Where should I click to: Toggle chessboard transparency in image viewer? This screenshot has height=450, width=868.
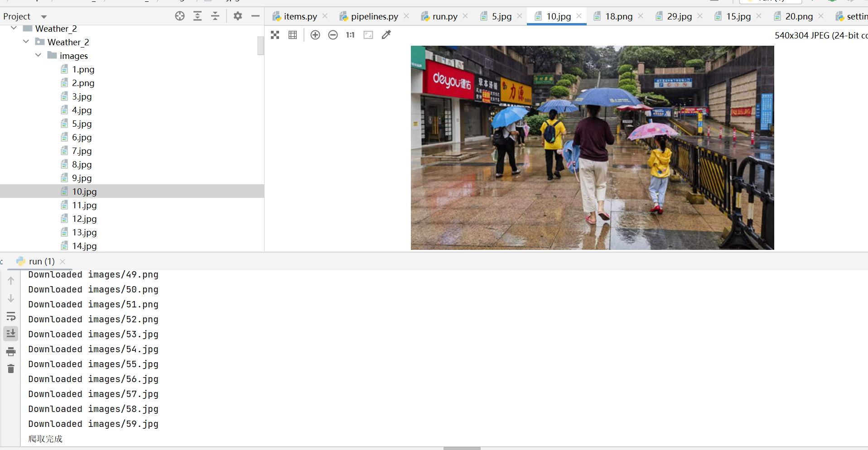click(x=275, y=35)
